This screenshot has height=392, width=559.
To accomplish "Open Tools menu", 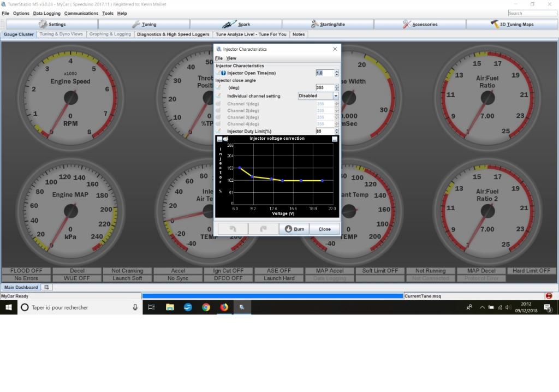I will point(108,13).
